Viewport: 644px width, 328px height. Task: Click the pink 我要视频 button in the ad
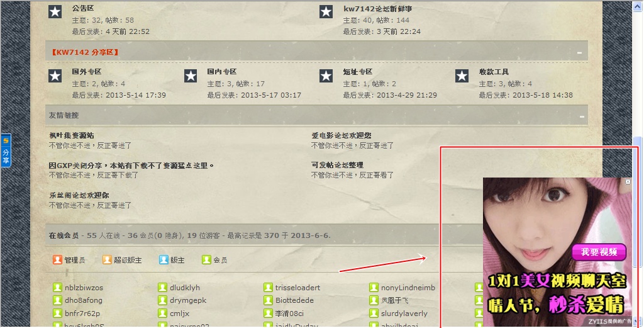[x=599, y=252]
